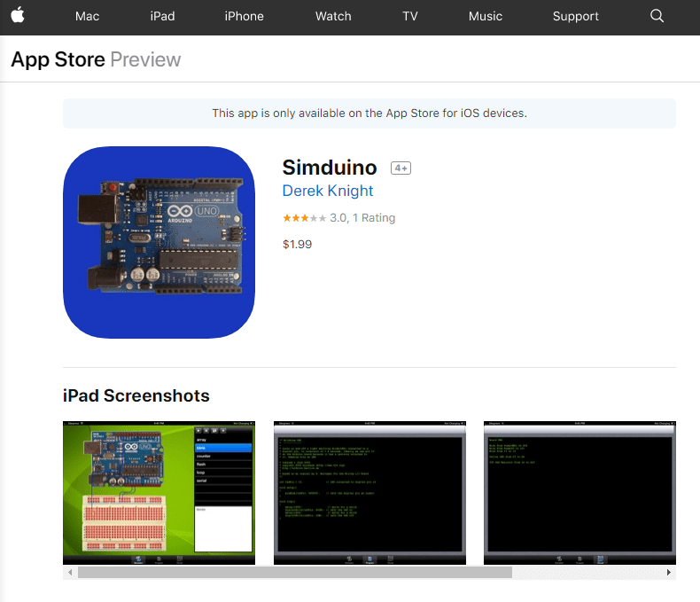700x602 pixels.
Task: Open the iPhone menu item
Action: (245, 17)
